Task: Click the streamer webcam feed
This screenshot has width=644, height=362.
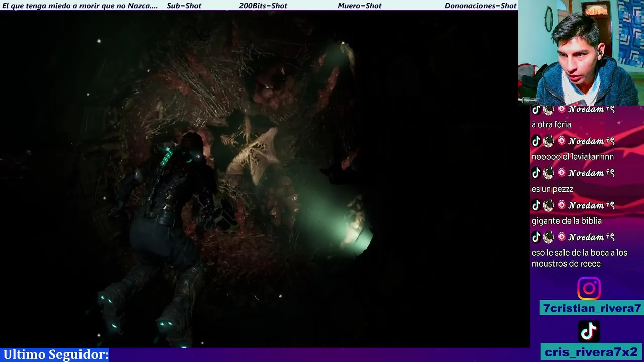Action: coord(581,52)
